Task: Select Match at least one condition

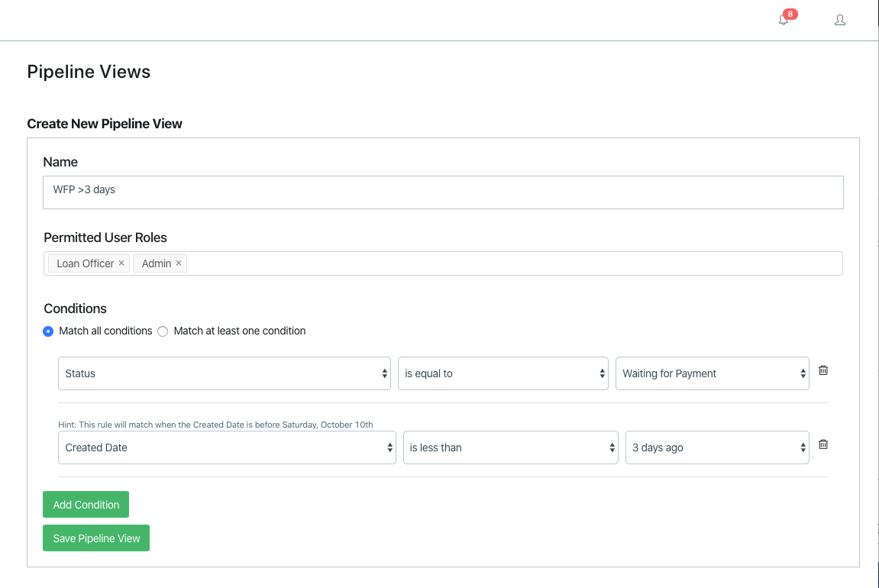Action: coord(163,331)
